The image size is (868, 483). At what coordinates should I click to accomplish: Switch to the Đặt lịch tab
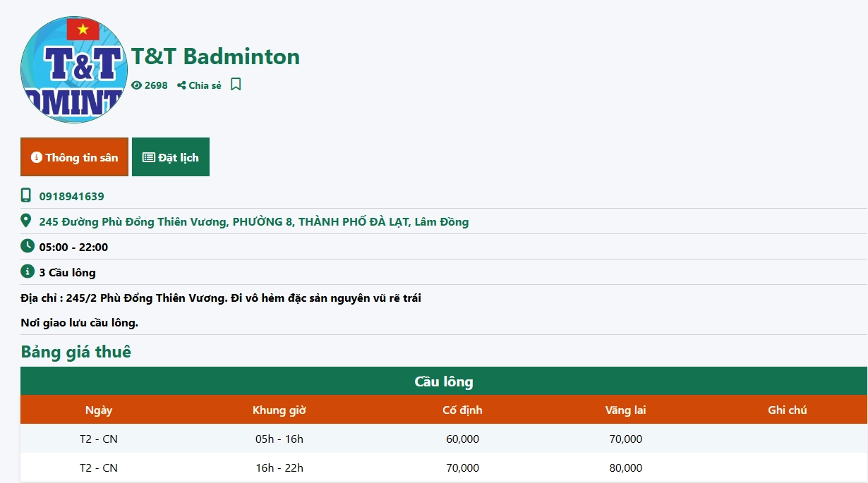pyautogui.click(x=171, y=157)
